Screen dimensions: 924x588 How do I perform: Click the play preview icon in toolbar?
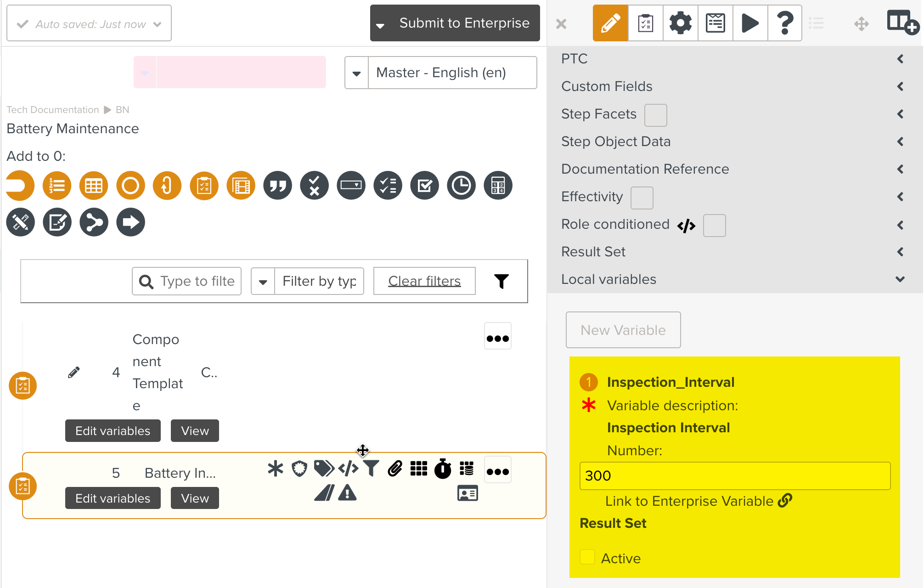750,23
